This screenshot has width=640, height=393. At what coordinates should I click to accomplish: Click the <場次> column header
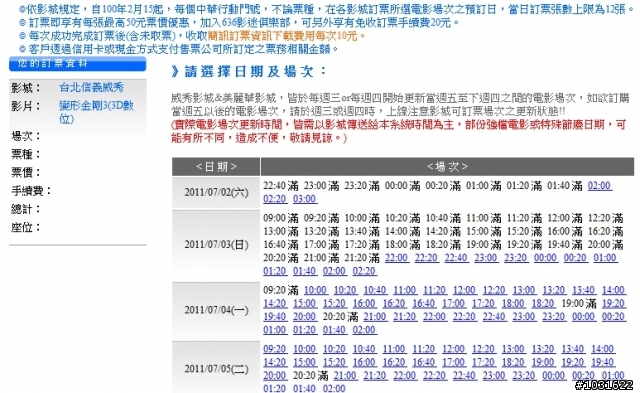point(447,167)
